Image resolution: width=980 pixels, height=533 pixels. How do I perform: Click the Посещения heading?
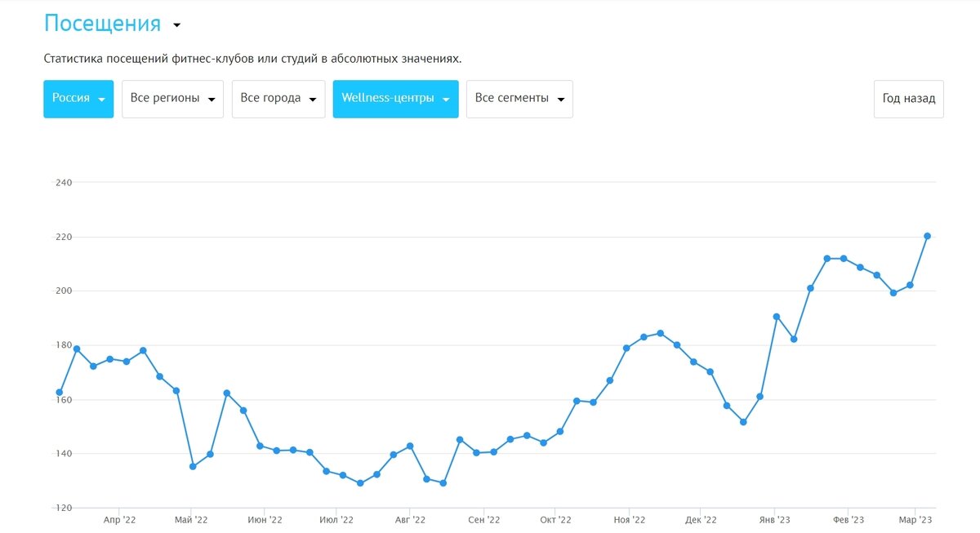click(102, 23)
